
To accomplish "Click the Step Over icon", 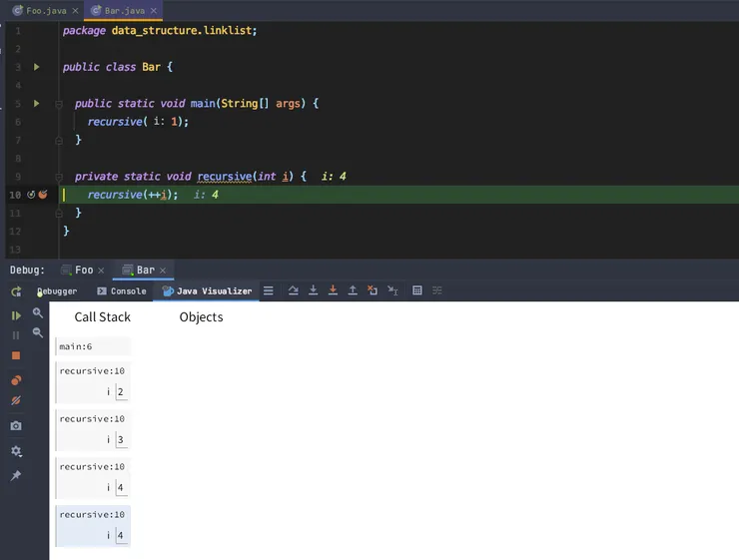I will point(293,291).
